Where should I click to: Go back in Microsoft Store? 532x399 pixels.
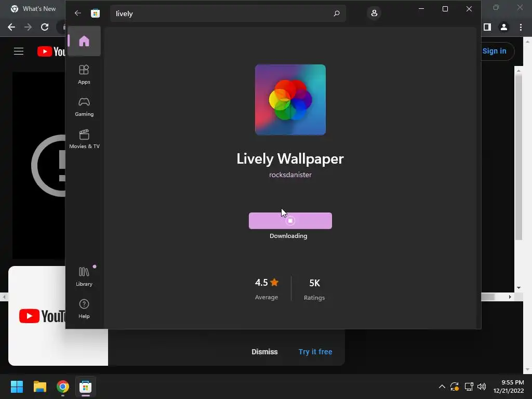(x=78, y=13)
